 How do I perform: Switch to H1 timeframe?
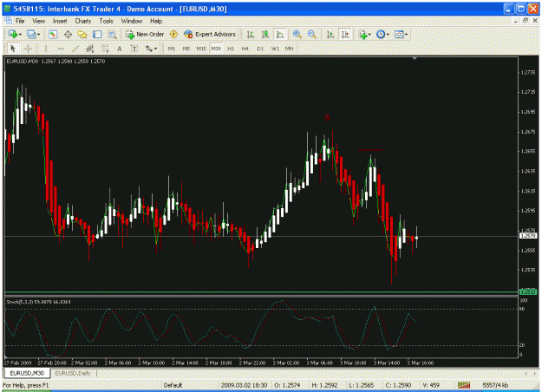coord(231,49)
